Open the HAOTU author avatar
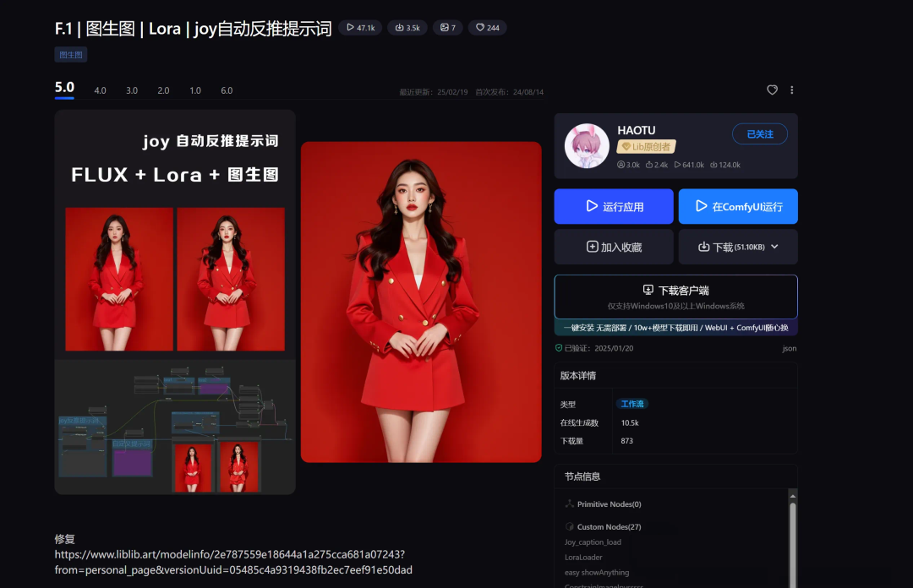 coord(587,146)
